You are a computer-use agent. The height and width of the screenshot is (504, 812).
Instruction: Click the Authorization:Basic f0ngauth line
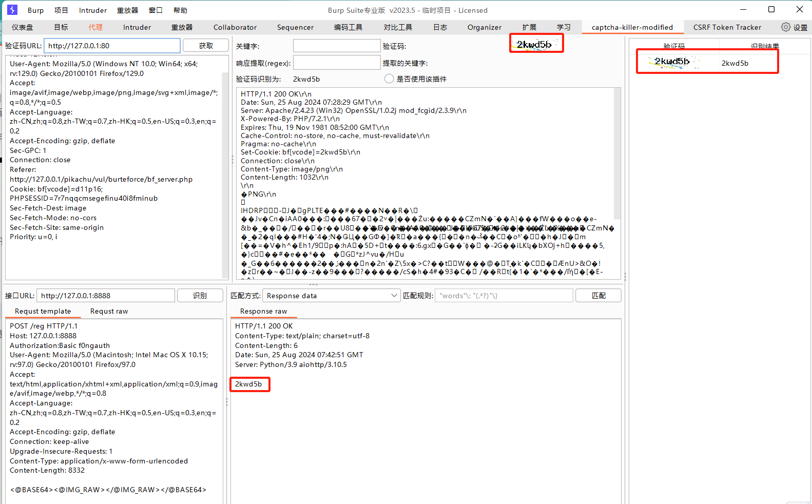point(60,345)
